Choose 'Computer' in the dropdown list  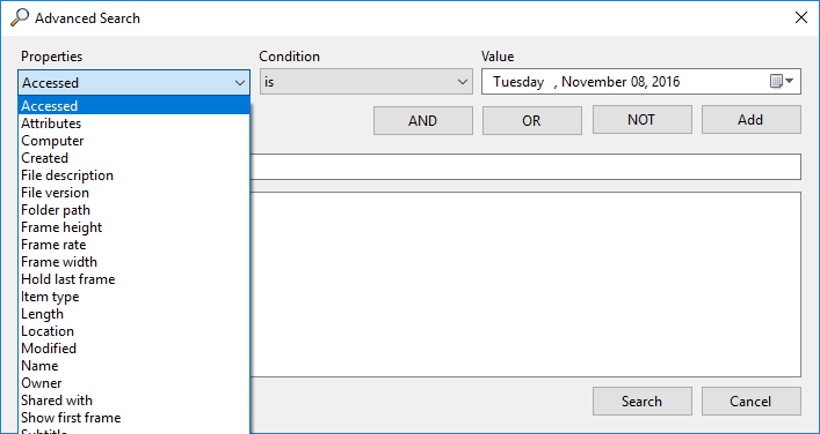(52, 141)
